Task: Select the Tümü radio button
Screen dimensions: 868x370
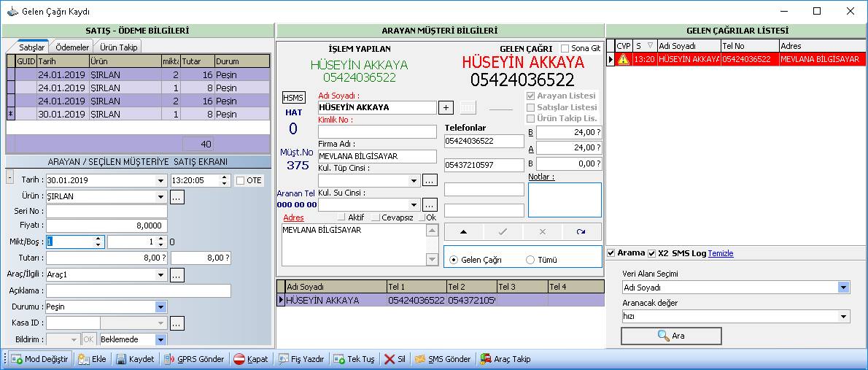Action: 530,260
